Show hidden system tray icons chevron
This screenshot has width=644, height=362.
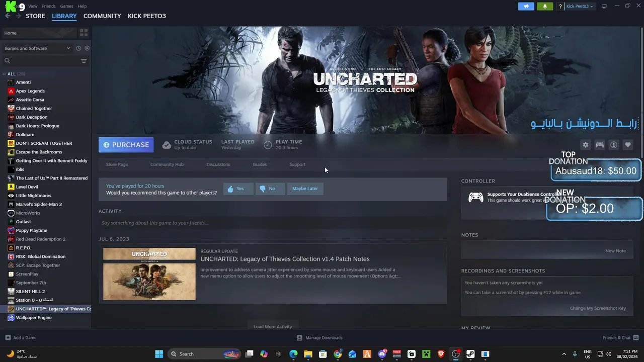[563, 354]
